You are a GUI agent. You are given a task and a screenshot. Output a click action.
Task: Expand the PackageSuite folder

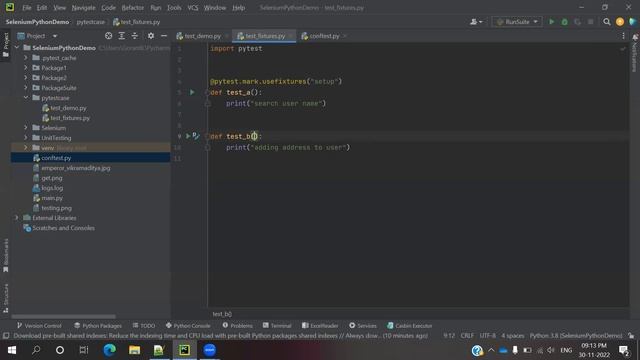click(26, 88)
